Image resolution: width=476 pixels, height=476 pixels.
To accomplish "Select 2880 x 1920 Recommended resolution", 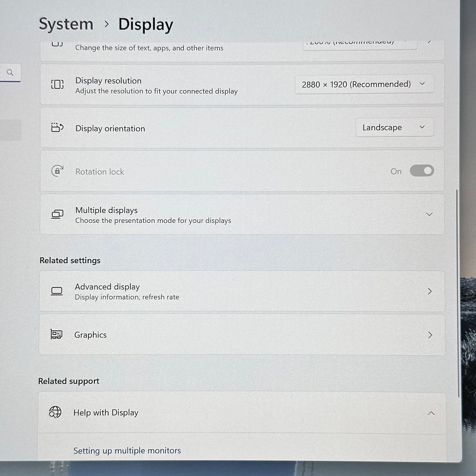I will click(363, 84).
